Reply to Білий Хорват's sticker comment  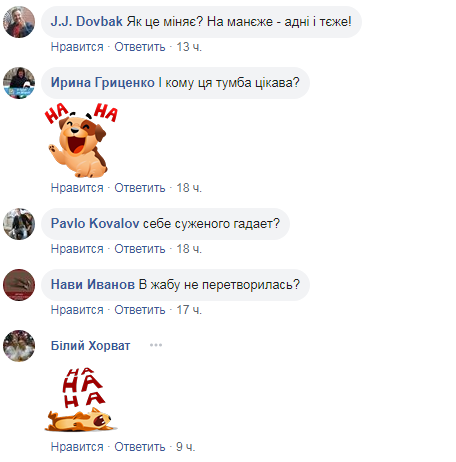140,447
